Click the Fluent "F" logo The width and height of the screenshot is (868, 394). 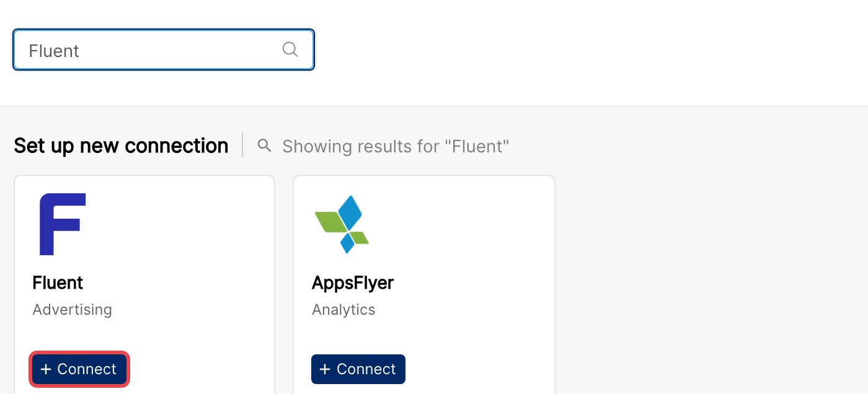pos(63,224)
